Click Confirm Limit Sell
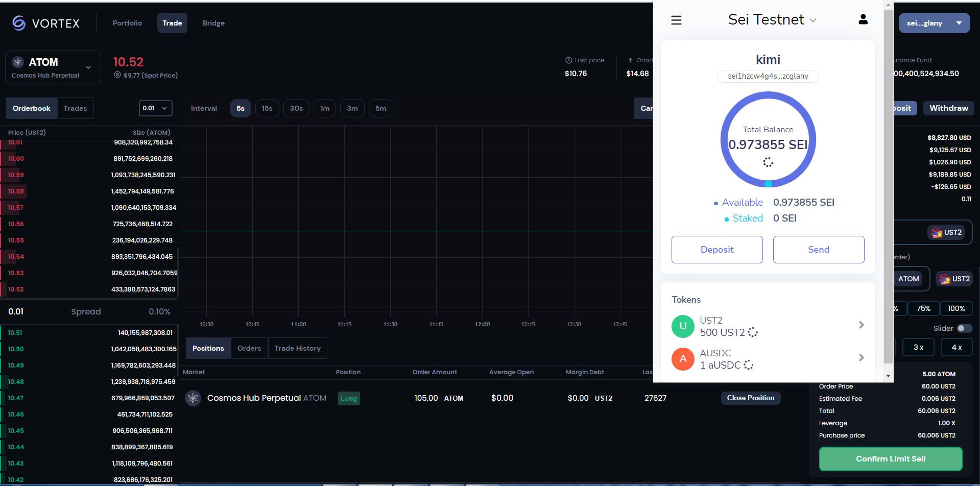Image resolution: width=980 pixels, height=486 pixels. [891, 459]
